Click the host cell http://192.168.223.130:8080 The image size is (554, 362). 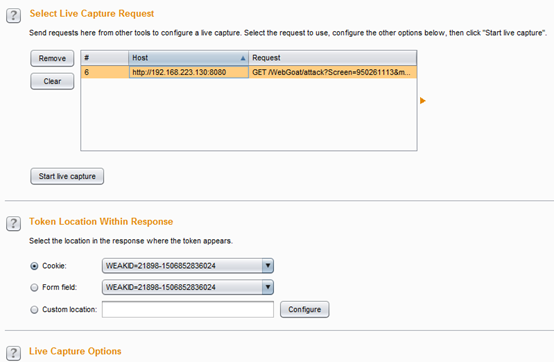[189, 72]
